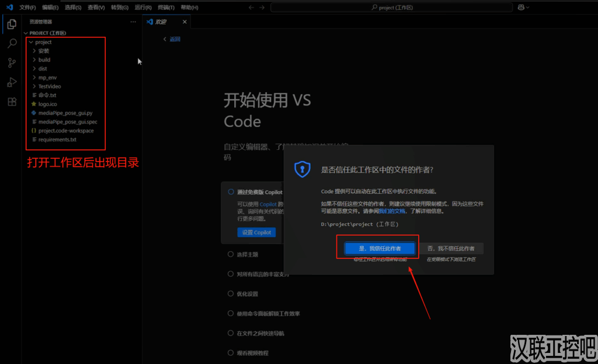The height and width of the screenshot is (364, 598).
Task: Open the Explorer view in activity bar
Action: click(x=12, y=24)
